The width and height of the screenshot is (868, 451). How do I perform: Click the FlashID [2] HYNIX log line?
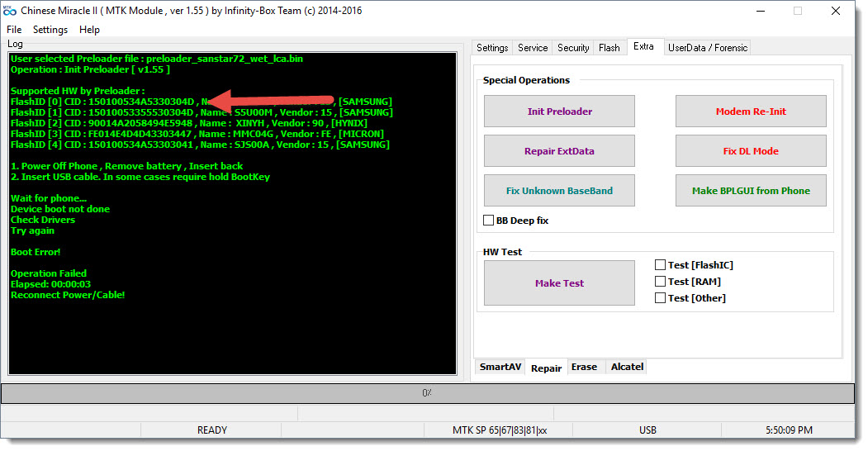point(189,123)
